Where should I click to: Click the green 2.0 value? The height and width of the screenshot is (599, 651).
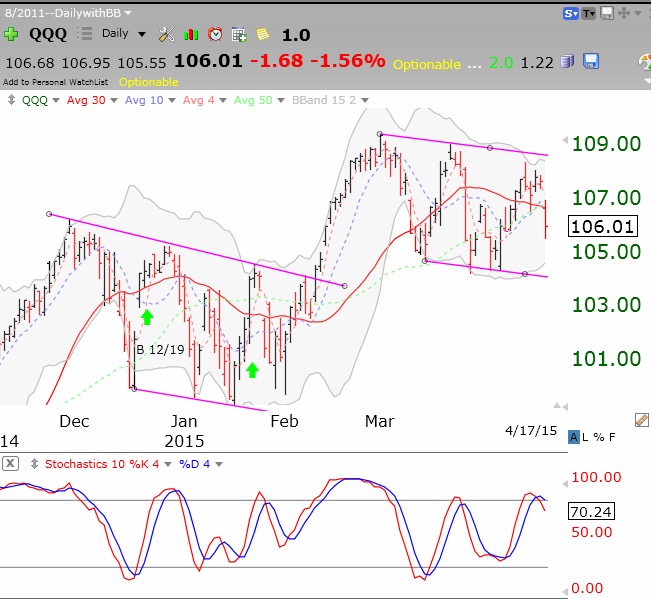pyautogui.click(x=501, y=63)
